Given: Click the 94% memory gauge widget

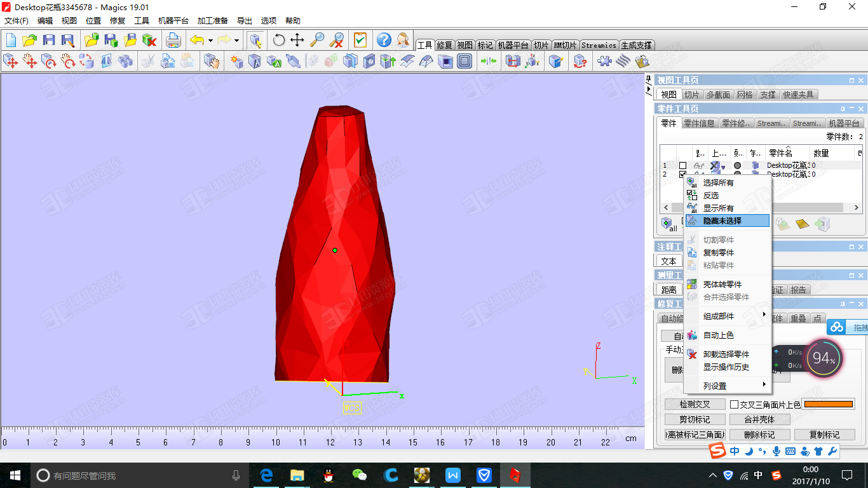Looking at the screenshot, I should coord(824,359).
